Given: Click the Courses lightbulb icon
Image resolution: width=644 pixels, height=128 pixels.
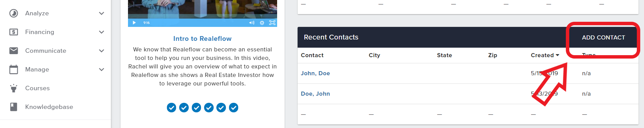Looking at the screenshot, I should [x=14, y=88].
